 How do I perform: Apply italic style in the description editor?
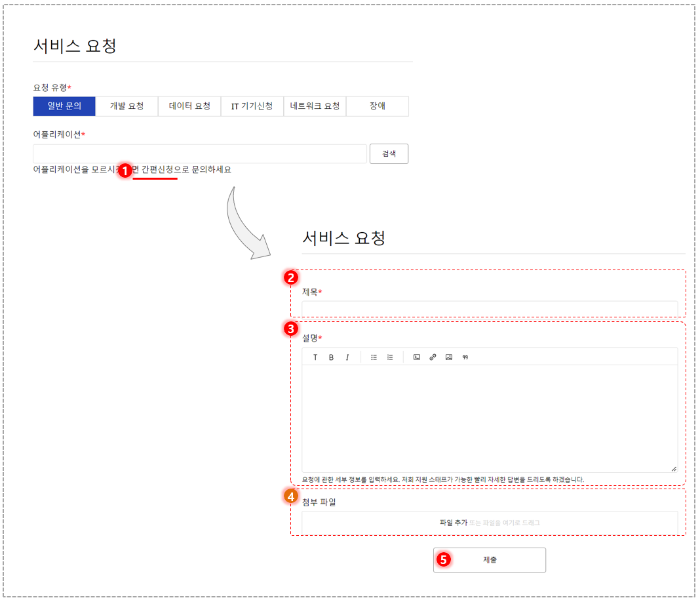pos(347,357)
